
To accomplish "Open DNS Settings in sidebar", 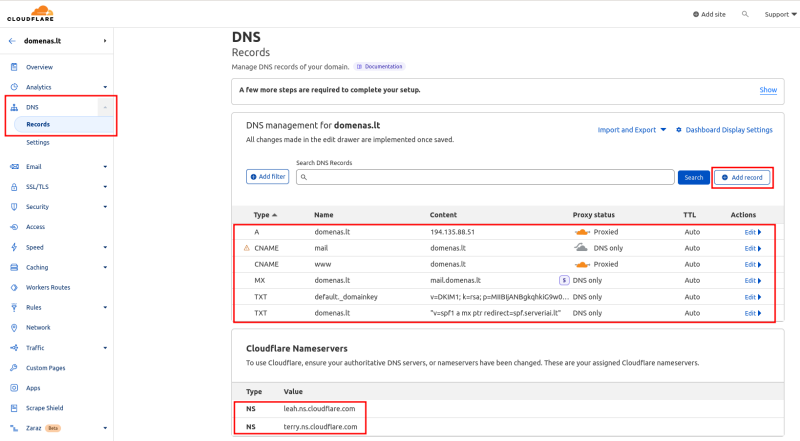I will click(38, 142).
